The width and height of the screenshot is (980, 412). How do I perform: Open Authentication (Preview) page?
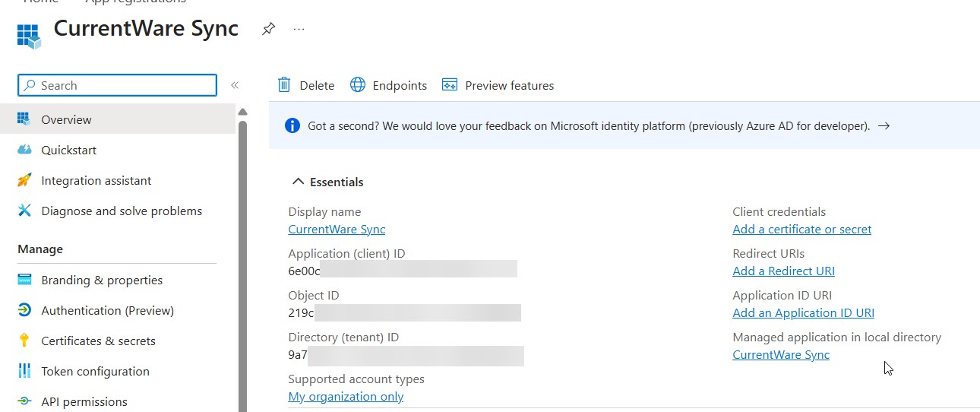(107, 310)
